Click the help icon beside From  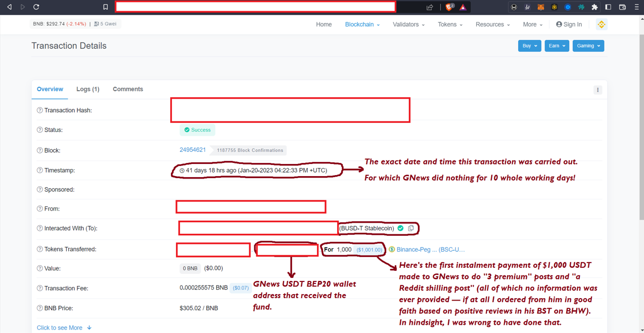click(x=39, y=209)
